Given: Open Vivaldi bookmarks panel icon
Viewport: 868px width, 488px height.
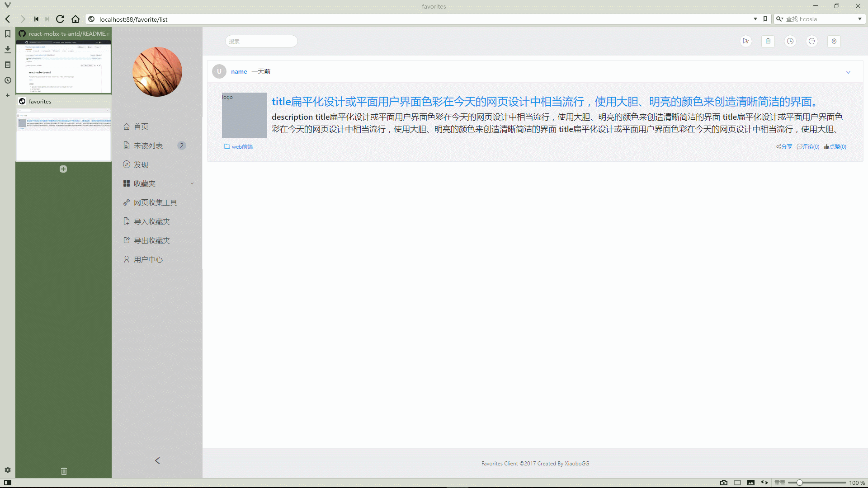Looking at the screenshot, I should [x=8, y=34].
